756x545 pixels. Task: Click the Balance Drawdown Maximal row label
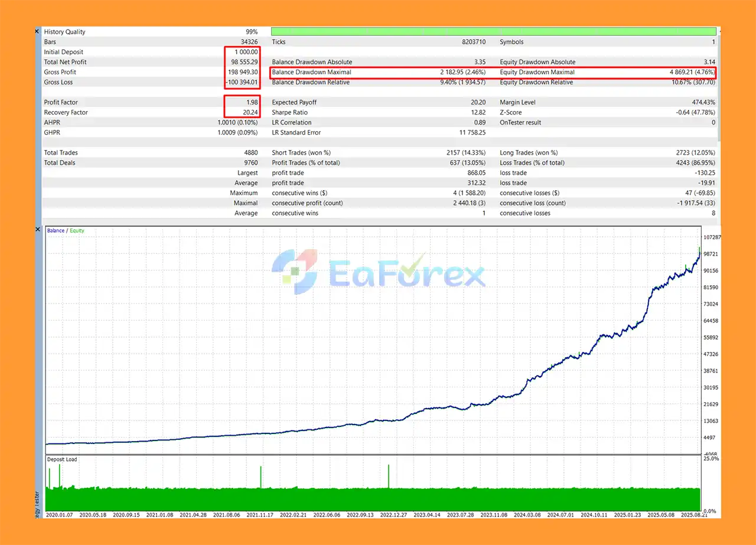point(311,72)
